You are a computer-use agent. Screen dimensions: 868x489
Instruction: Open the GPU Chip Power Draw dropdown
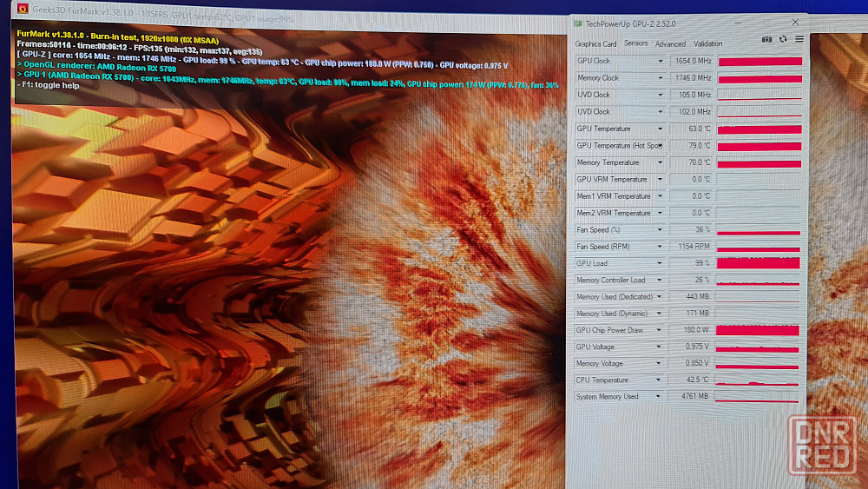661,330
